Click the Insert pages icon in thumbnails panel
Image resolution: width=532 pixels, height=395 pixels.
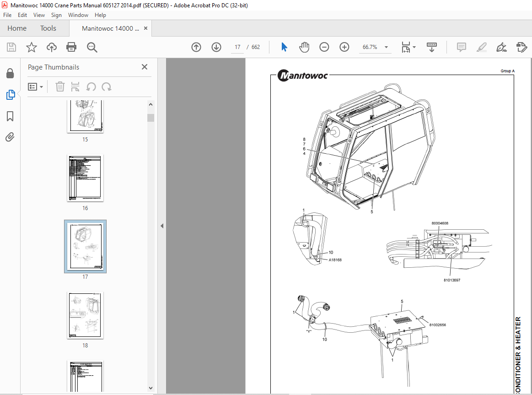coord(75,87)
